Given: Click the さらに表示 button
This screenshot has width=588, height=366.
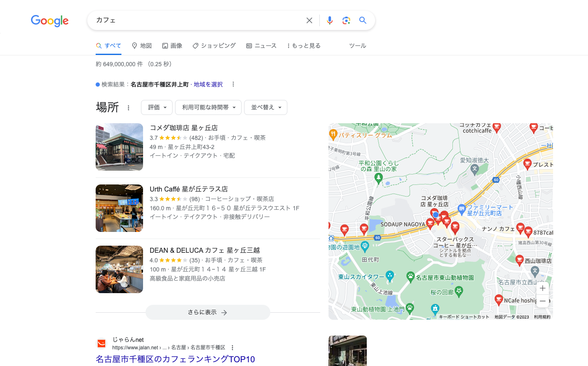Looking at the screenshot, I should (x=208, y=312).
